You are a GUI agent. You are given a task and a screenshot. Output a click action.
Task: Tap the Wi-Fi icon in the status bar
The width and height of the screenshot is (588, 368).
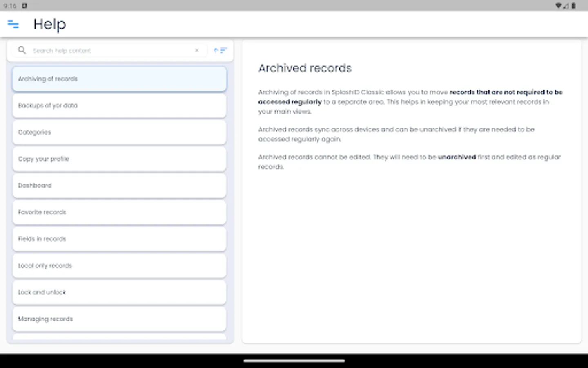(x=559, y=6)
